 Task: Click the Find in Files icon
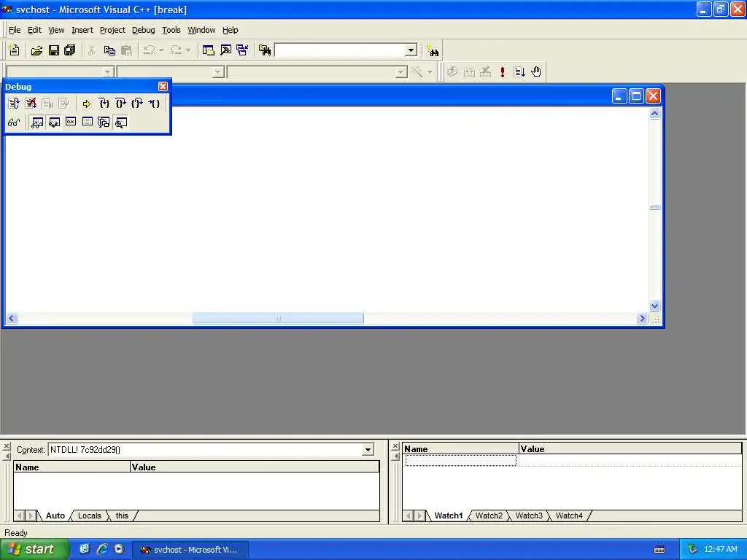coord(265,50)
